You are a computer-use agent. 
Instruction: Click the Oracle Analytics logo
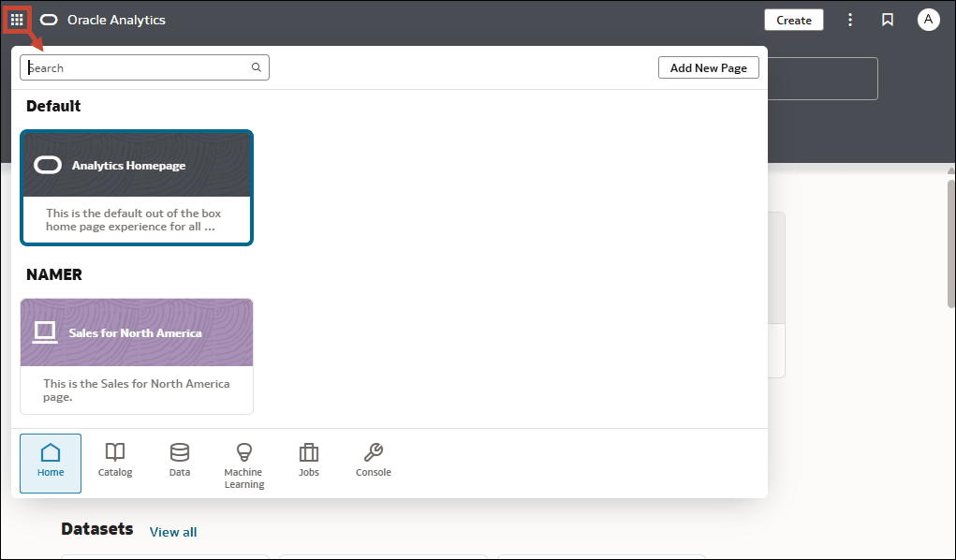pos(48,19)
